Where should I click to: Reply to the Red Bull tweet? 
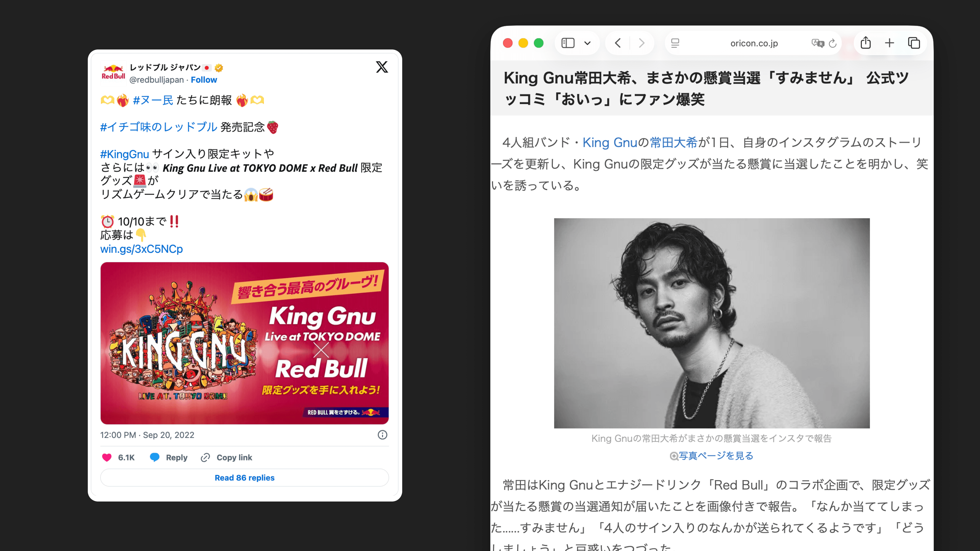168,457
